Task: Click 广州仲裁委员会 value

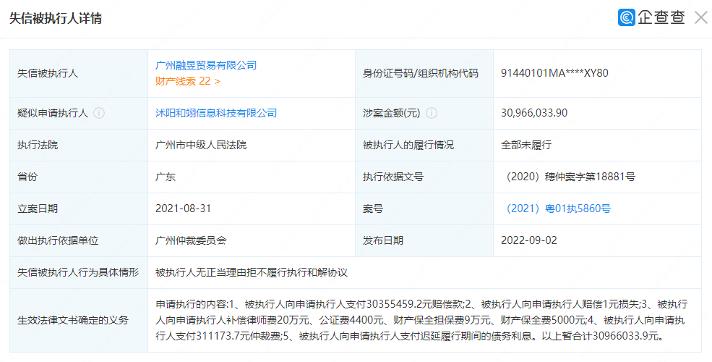Action: (x=191, y=240)
